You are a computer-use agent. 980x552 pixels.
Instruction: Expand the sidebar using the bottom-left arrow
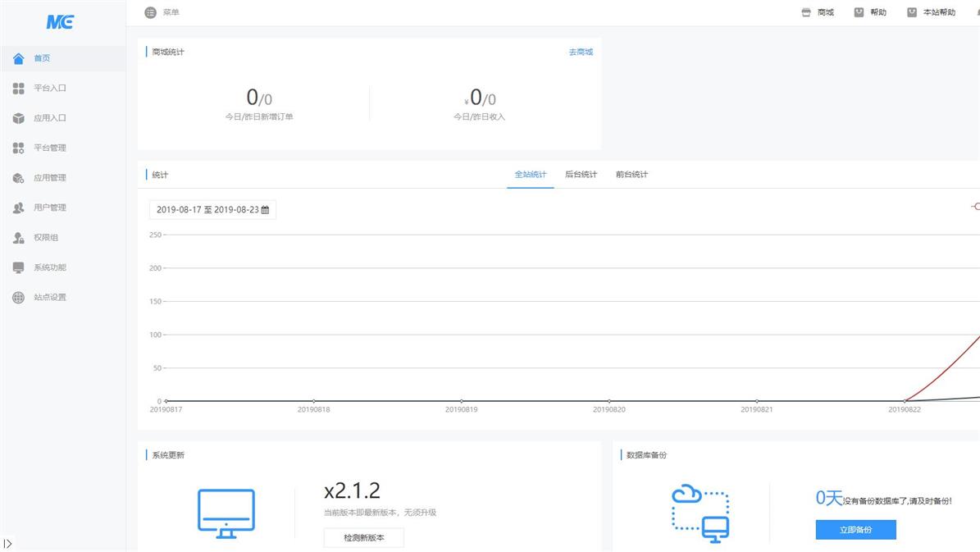coord(8,543)
